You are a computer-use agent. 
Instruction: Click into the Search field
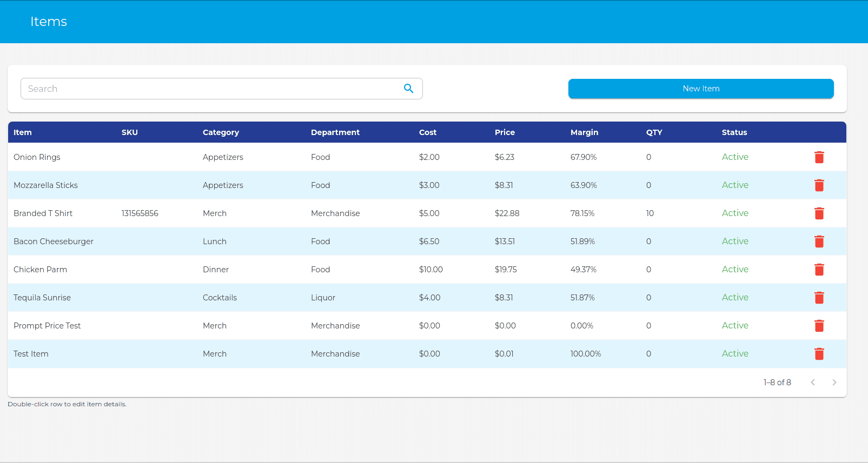(211, 89)
